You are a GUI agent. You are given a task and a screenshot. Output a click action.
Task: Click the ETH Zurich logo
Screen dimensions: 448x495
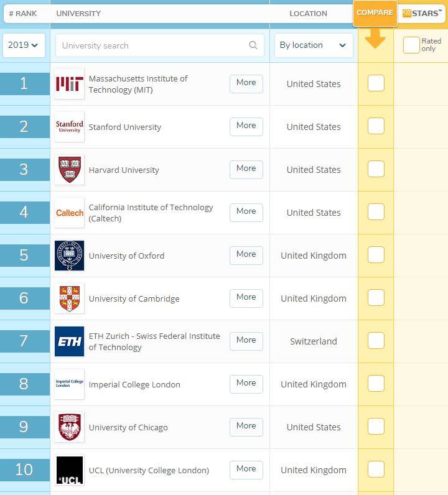coord(69,341)
